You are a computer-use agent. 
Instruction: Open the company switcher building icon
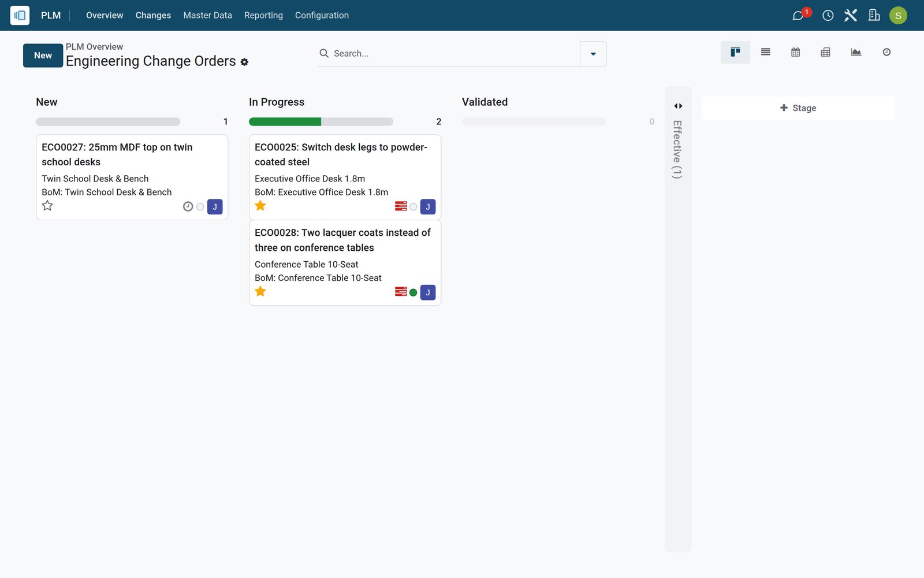(x=874, y=16)
